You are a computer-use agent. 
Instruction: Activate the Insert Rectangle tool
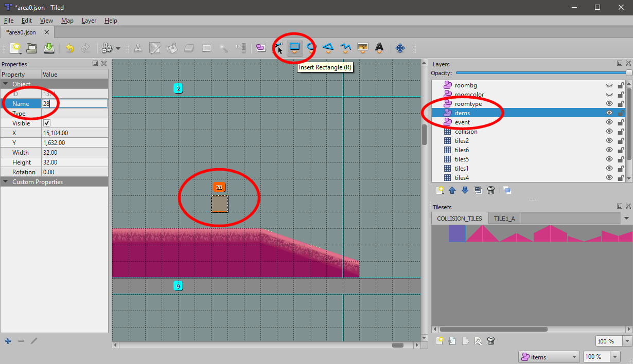[x=294, y=48]
